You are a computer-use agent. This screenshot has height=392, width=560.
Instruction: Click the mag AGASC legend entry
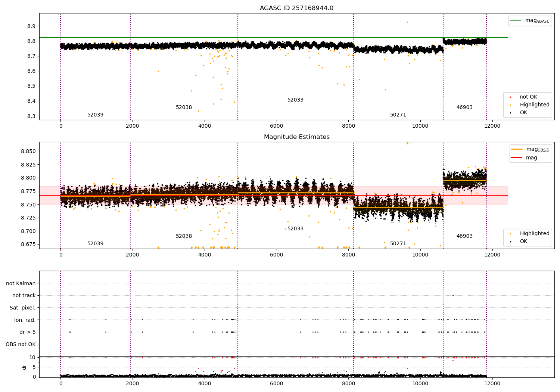click(537, 21)
